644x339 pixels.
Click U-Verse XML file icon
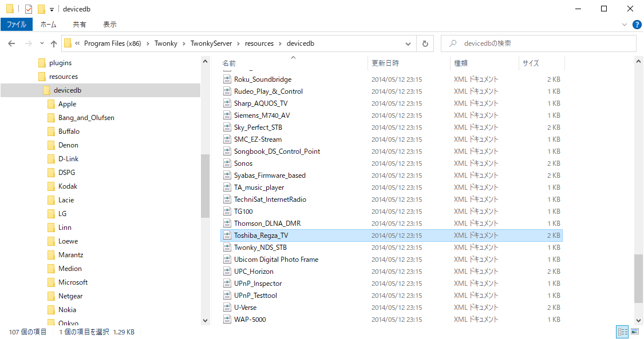[227, 308]
